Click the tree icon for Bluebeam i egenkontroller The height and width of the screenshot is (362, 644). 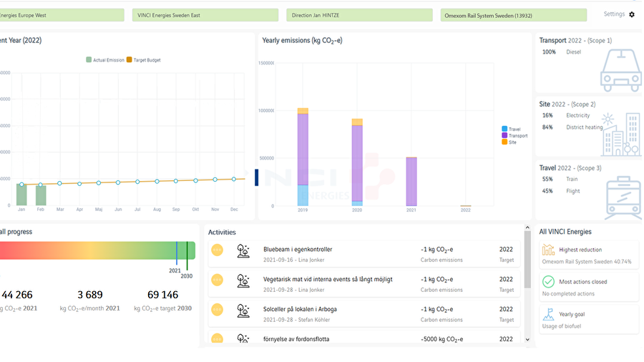243,251
